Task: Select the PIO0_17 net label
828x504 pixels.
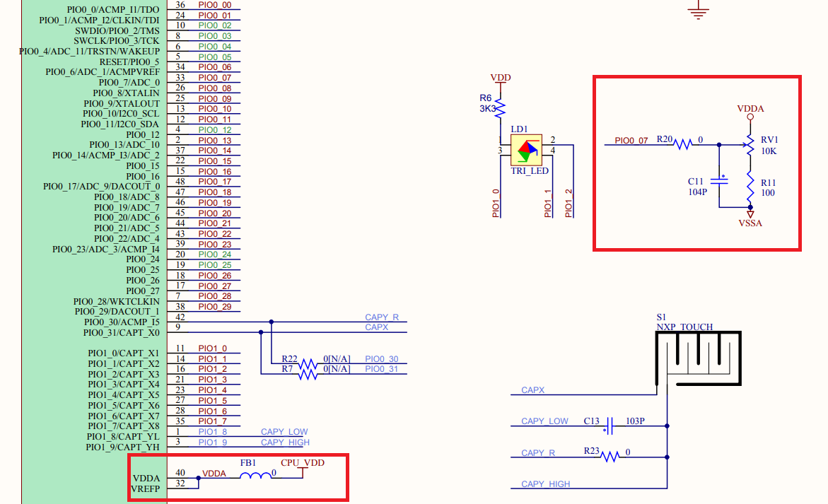Action: (x=215, y=182)
